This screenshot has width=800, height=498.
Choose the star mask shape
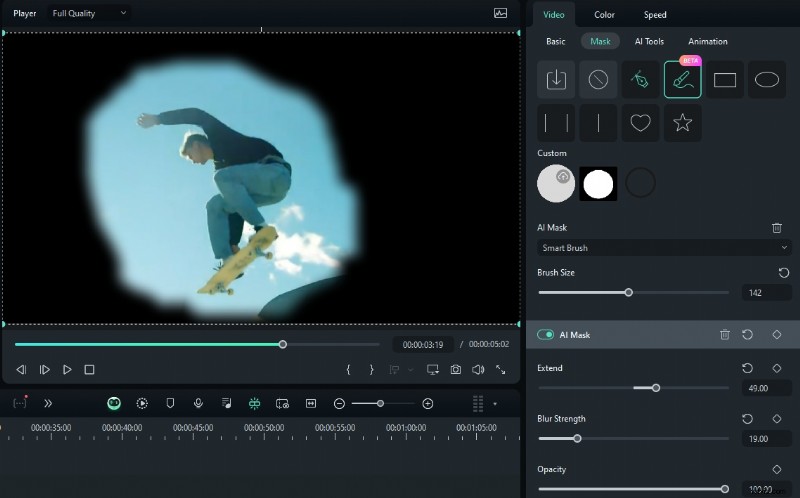[682, 123]
